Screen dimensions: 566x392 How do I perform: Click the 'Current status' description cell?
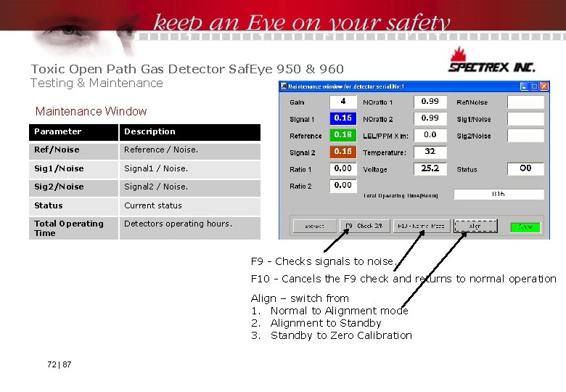coord(190,206)
